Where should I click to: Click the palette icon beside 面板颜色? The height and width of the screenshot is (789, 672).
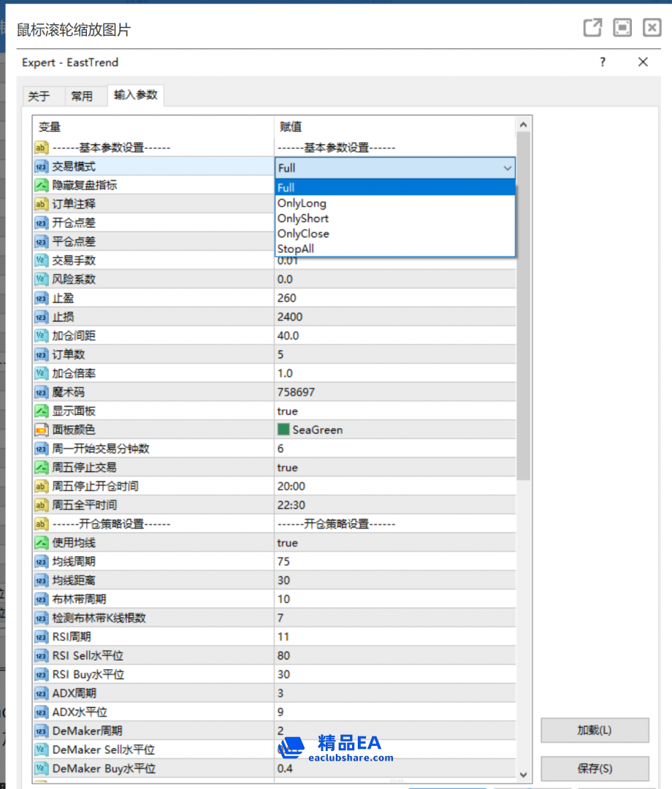(41, 430)
